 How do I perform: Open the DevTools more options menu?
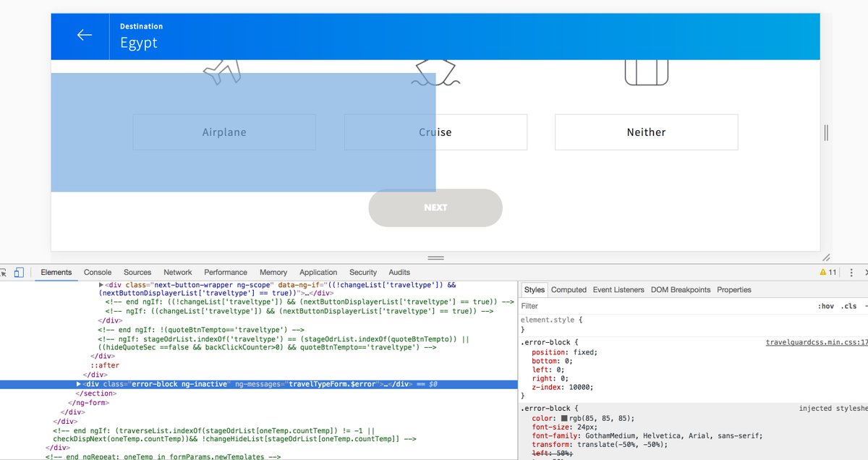coord(851,273)
